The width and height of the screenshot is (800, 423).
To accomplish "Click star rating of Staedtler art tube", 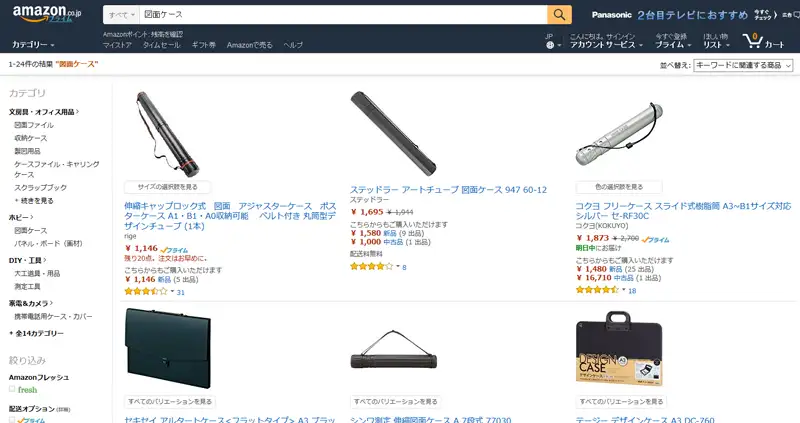I will [x=371, y=266].
